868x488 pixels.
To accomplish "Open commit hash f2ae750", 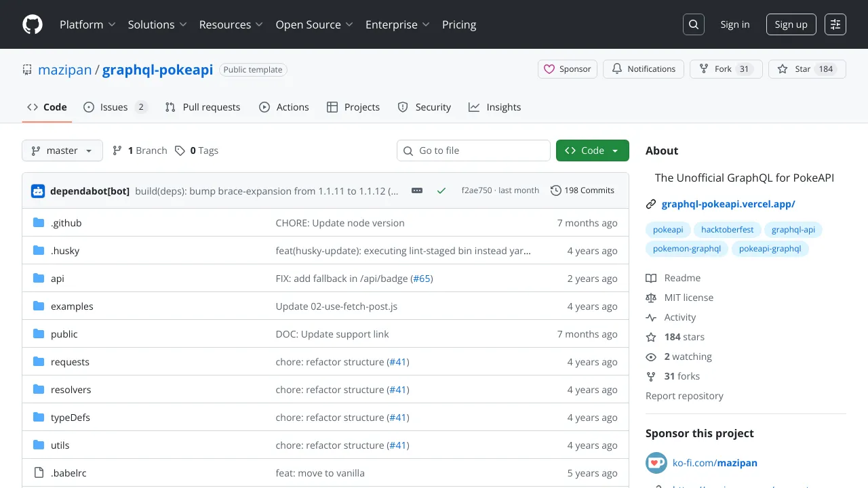I will point(477,190).
